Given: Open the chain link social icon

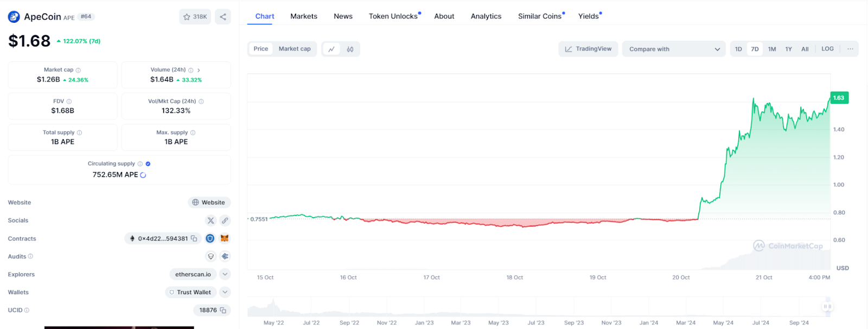Looking at the screenshot, I should pos(225,220).
